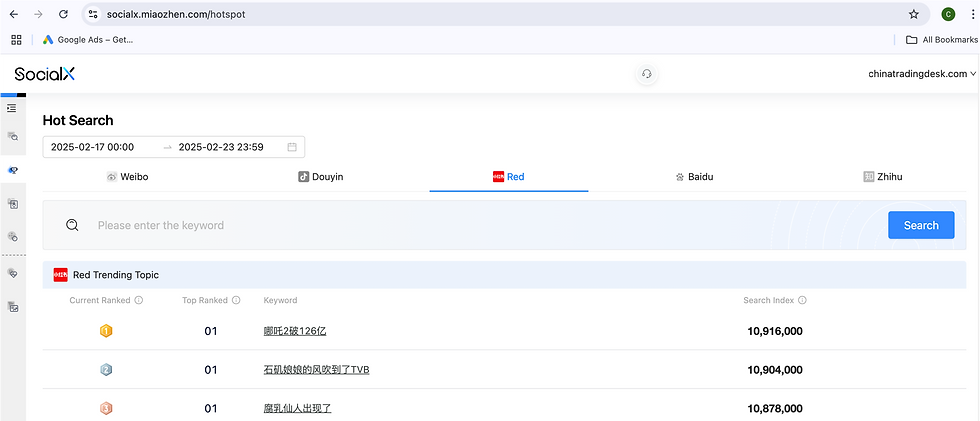Open the sidebar heart-tag icon below dashed line
This screenshot has height=421, width=980.
pos(12,273)
